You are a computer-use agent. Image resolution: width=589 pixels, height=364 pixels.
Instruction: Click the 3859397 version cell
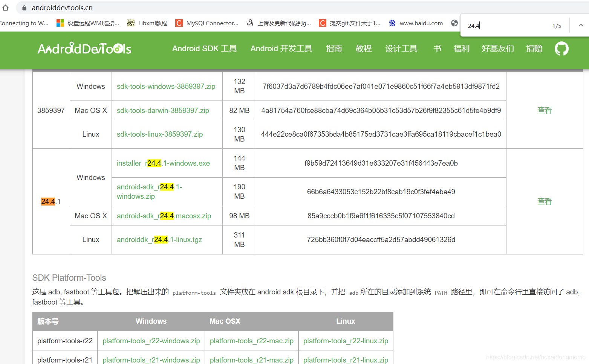point(51,110)
